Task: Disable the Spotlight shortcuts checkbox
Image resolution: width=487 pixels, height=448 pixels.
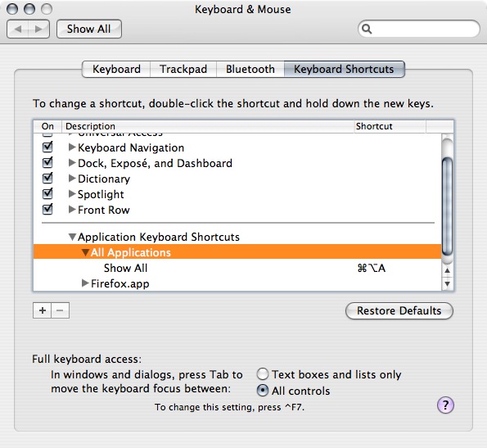Action: 47,193
